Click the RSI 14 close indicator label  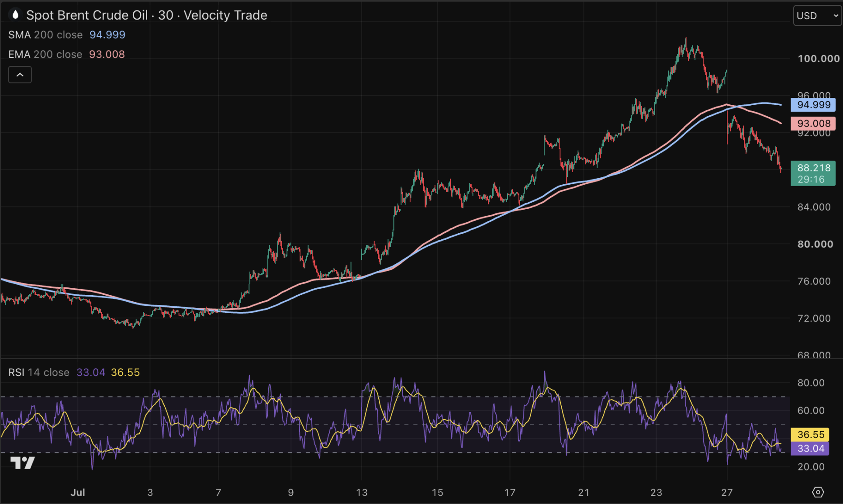[39, 372]
